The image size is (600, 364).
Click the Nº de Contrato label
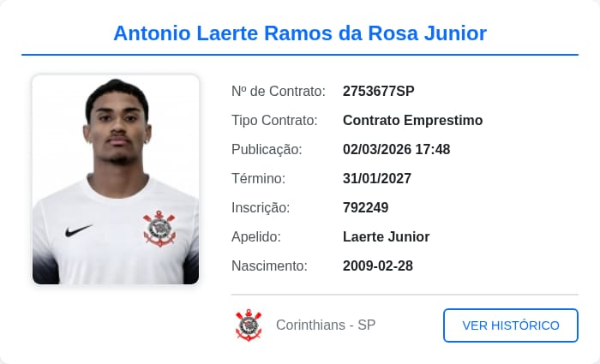tap(279, 91)
